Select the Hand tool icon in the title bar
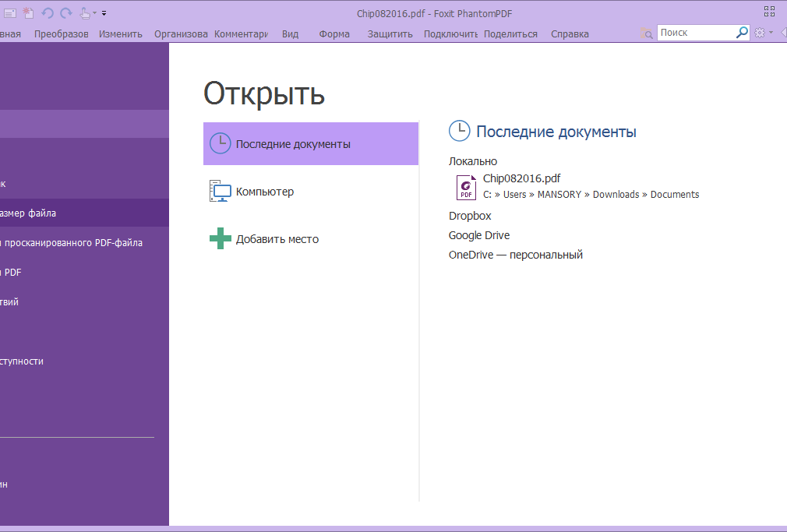 (x=85, y=13)
